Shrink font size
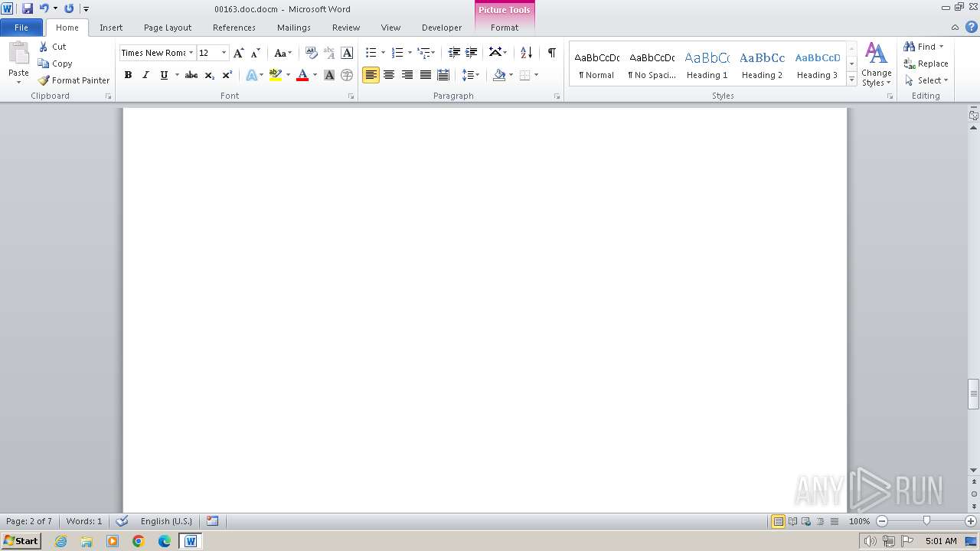This screenshot has height=551, width=980. [256, 53]
